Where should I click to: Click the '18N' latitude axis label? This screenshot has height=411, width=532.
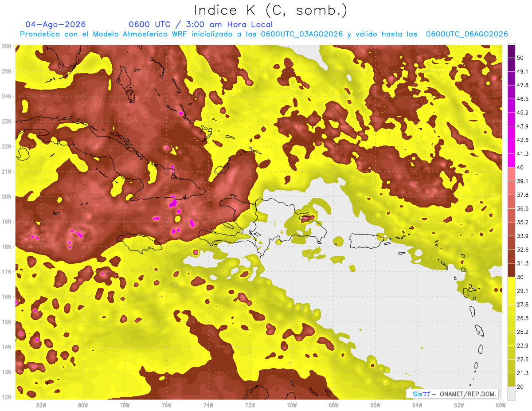click(x=7, y=247)
